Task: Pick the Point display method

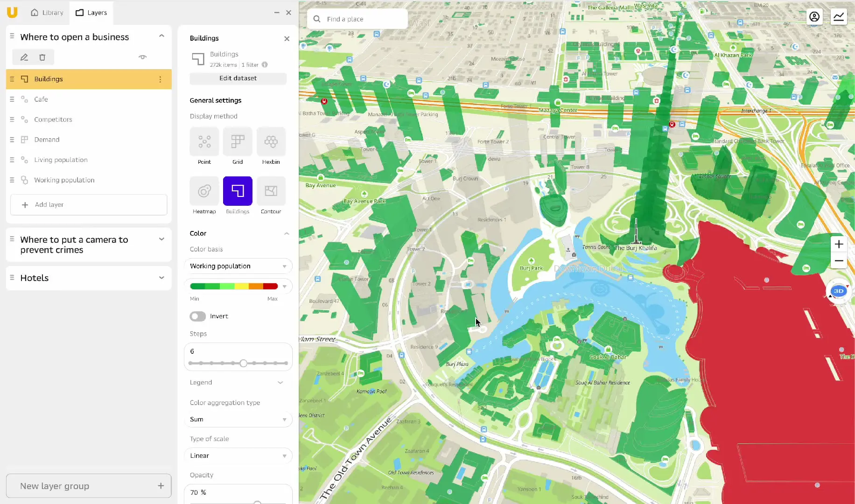Action: tap(204, 142)
